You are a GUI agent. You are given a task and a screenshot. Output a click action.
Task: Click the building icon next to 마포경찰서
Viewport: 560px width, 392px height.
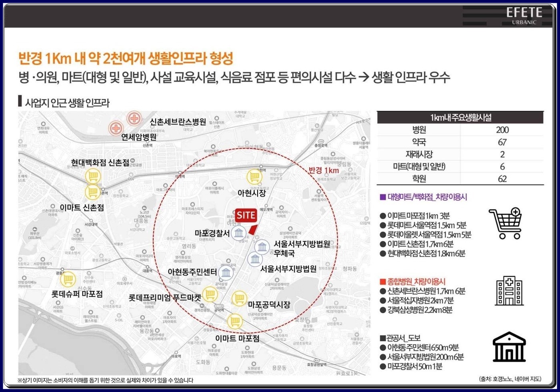coord(239,233)
